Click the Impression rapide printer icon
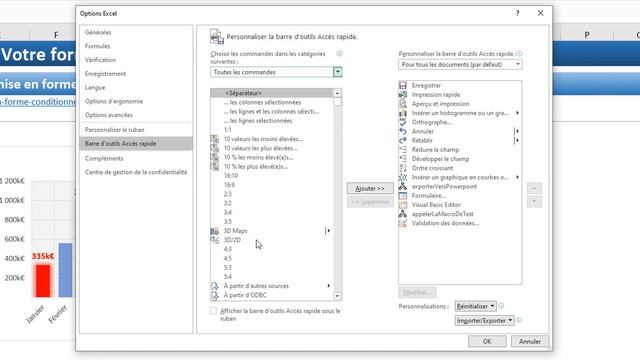Viewport: 640px width, 360px height. tap(403, 95)
